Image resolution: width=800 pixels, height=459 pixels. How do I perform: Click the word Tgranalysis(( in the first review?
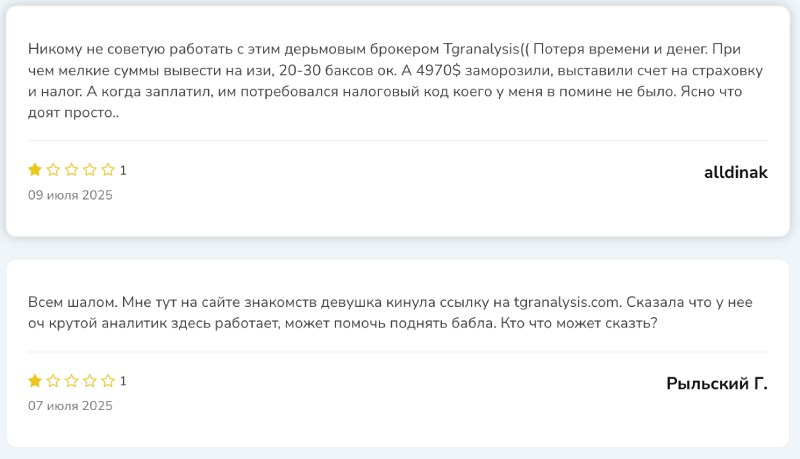coord(486,49)
